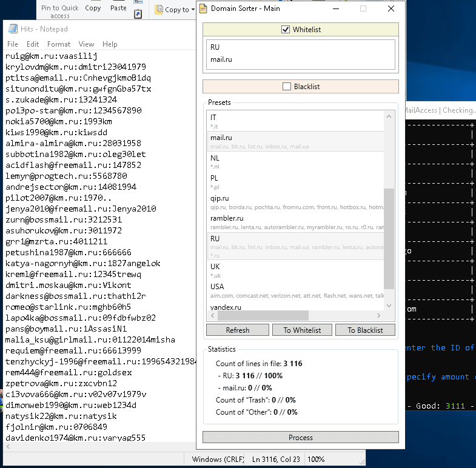Open the Copy to dropdown arrow
The height and width of the screenshot is (468, 476).
(x=193, y=10)
